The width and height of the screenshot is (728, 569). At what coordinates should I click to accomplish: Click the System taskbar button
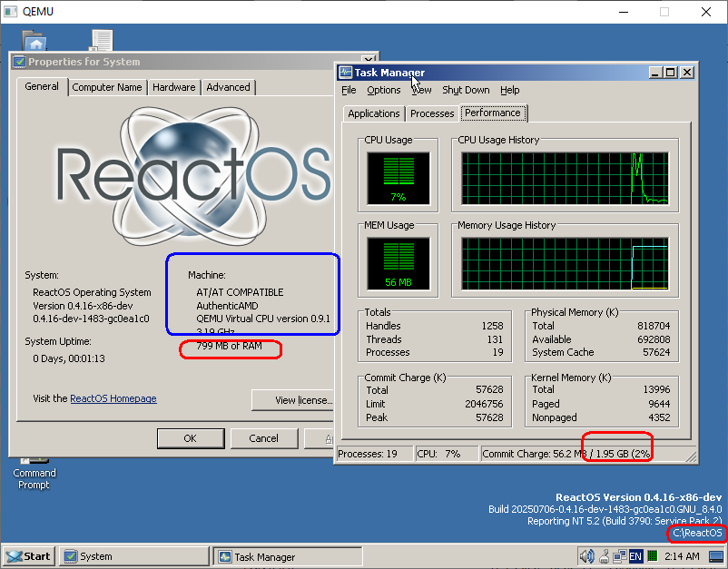pos(134,556)
